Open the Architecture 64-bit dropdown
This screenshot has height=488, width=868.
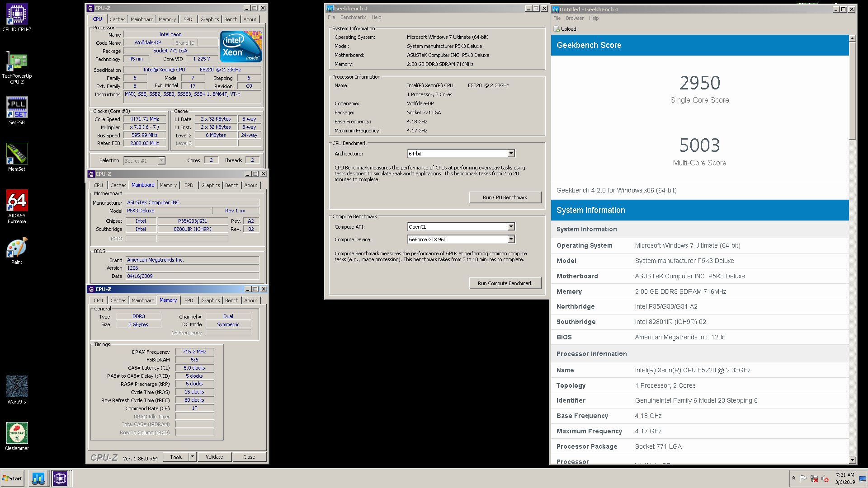click(511, 154)
